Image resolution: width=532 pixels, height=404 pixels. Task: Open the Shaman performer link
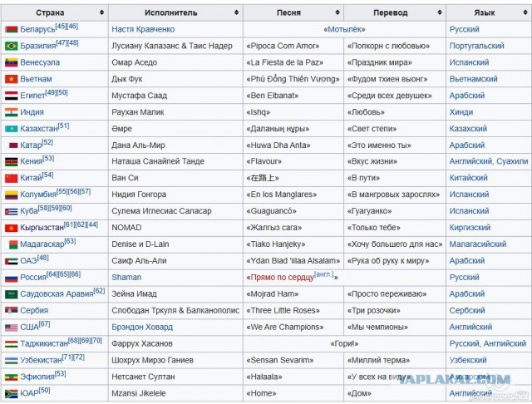coord(126,278)
